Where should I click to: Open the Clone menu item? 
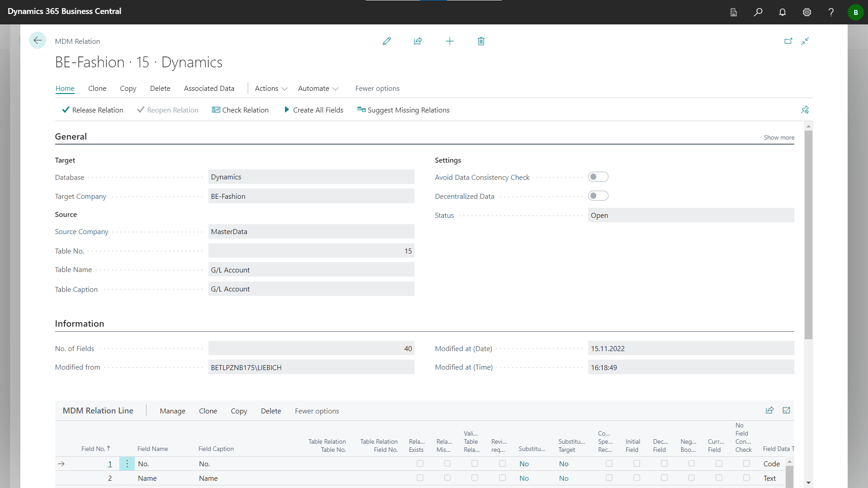coord(97,89)
